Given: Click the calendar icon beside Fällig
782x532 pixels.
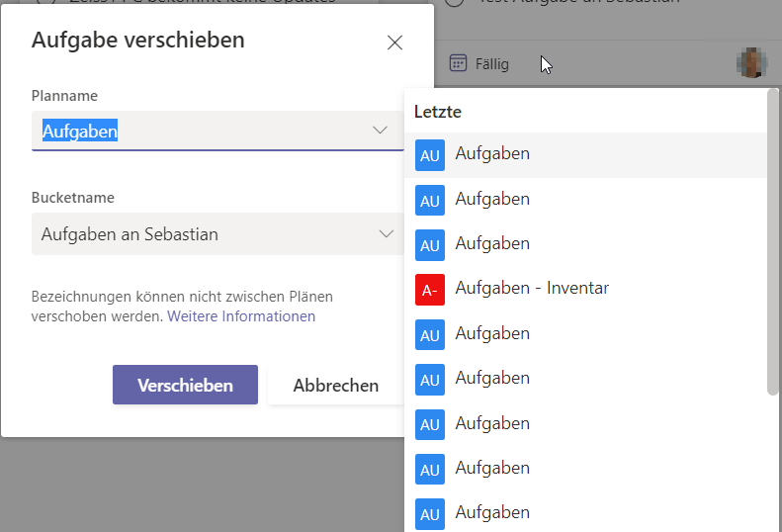Looking at the screenshot, I should click(x=458, y=63).
